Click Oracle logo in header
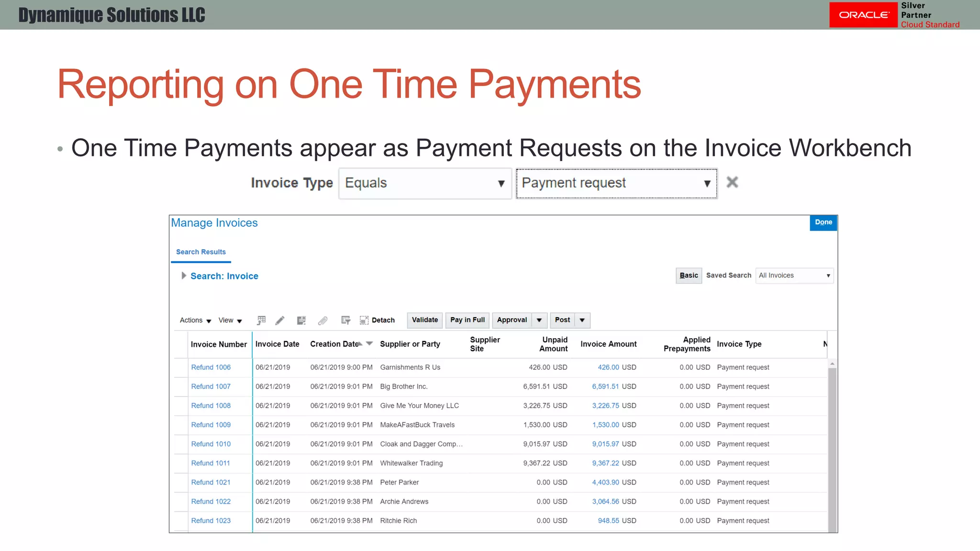 coord(863,15)
